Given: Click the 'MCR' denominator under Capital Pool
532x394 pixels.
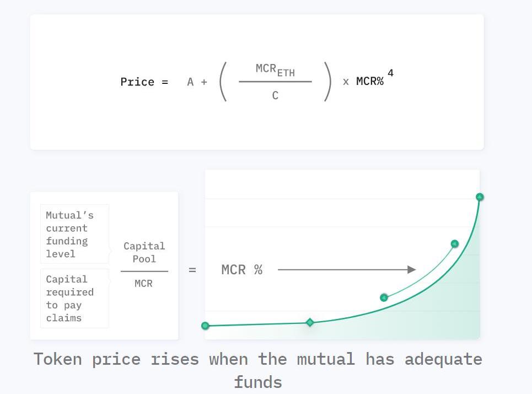Looking at the screenshot, I should click(144, 284).
